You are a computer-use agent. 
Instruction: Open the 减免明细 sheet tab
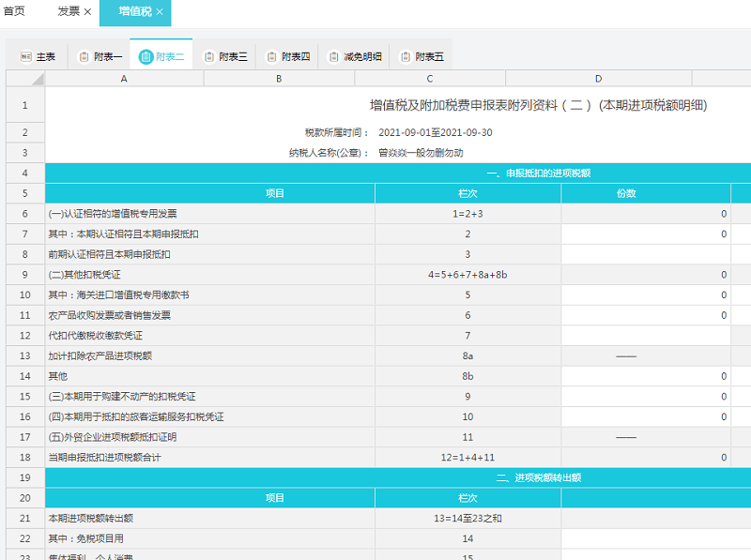click(360, 57)
